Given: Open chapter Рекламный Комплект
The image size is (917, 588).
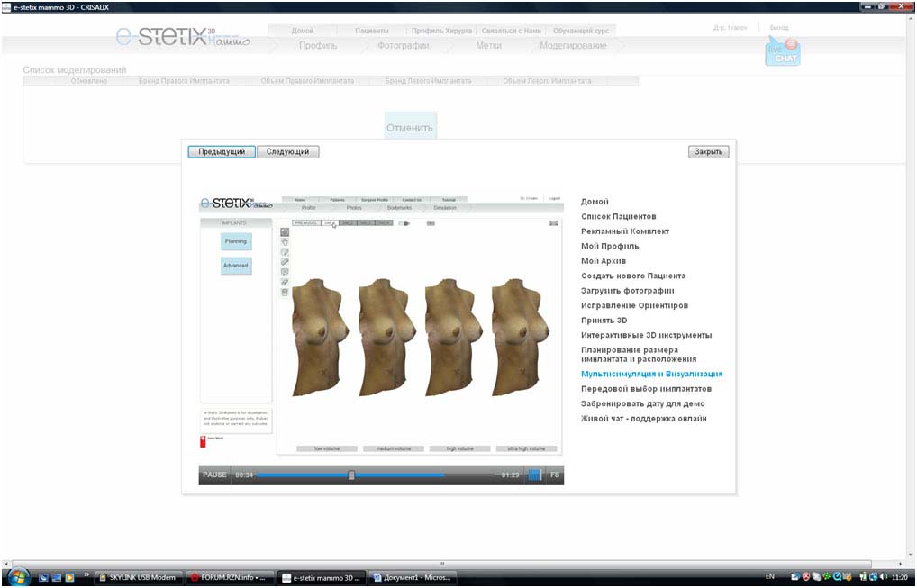Looking at the screenshot, I should 624,231.
